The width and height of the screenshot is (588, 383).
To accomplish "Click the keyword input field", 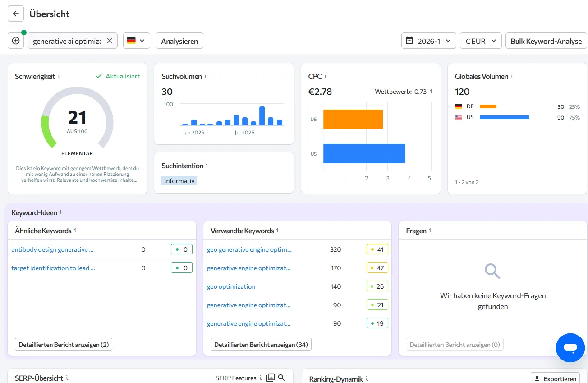I will (68, 40).
